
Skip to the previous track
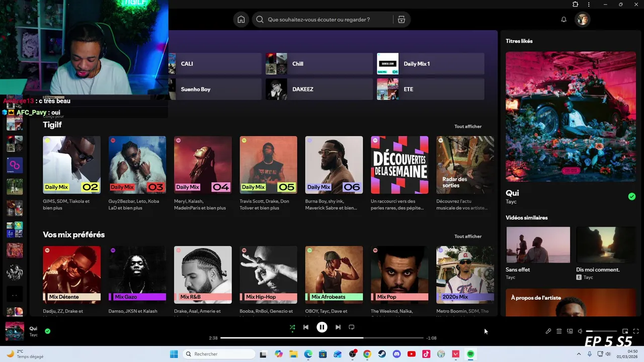point(306,327)
